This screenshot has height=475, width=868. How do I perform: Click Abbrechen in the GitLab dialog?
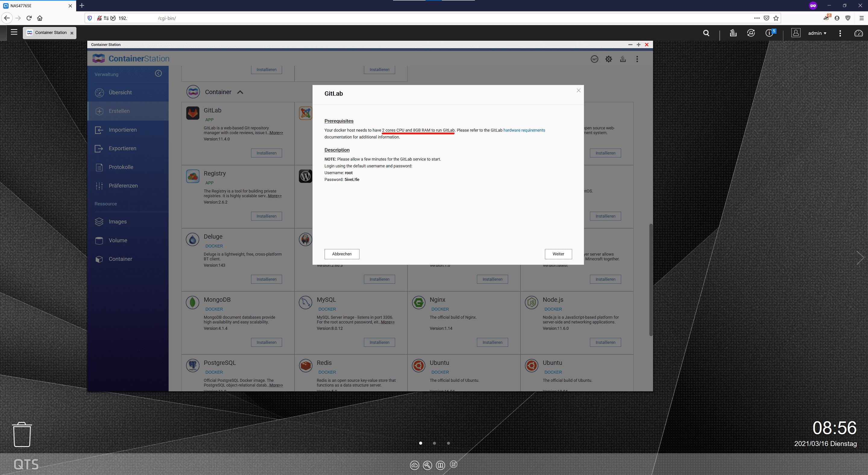342,254
